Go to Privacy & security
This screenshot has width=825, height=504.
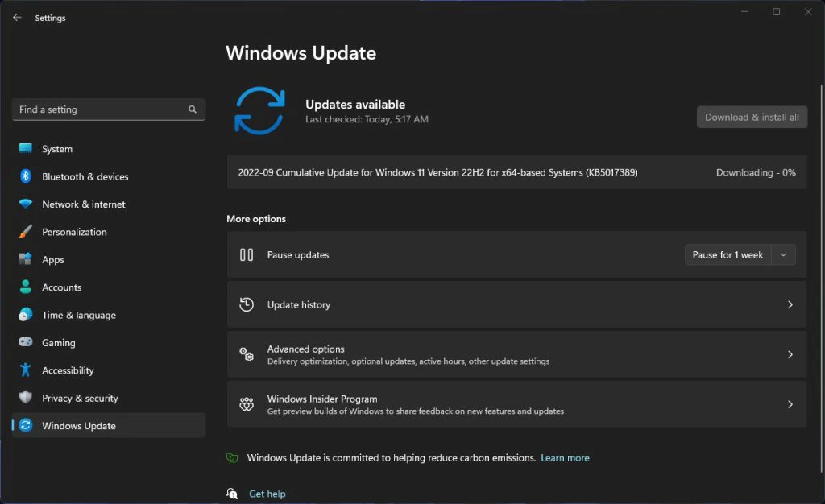[109, 398]
